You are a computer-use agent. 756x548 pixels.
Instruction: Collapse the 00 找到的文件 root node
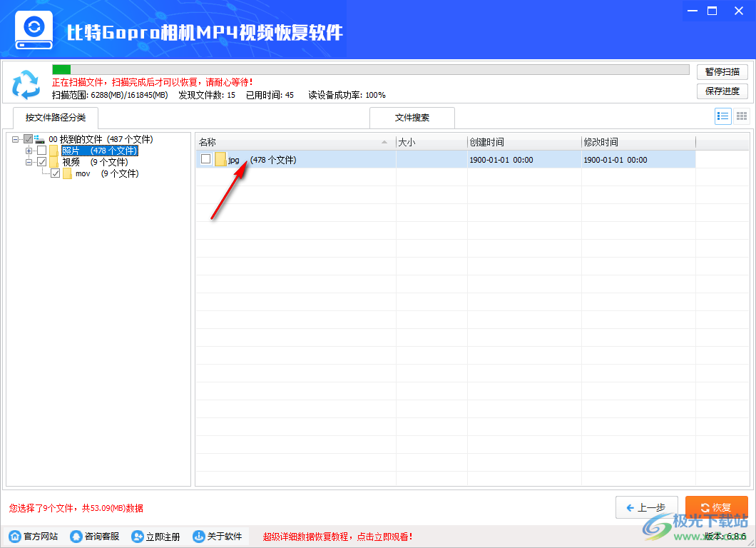(16, 139)
